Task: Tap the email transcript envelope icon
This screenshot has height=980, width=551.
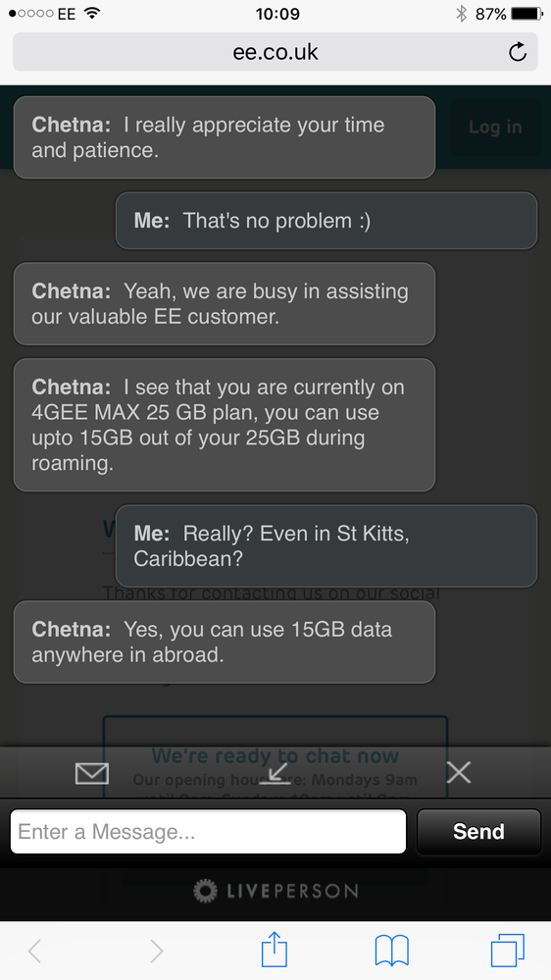Action: click(x=92, y=774)
